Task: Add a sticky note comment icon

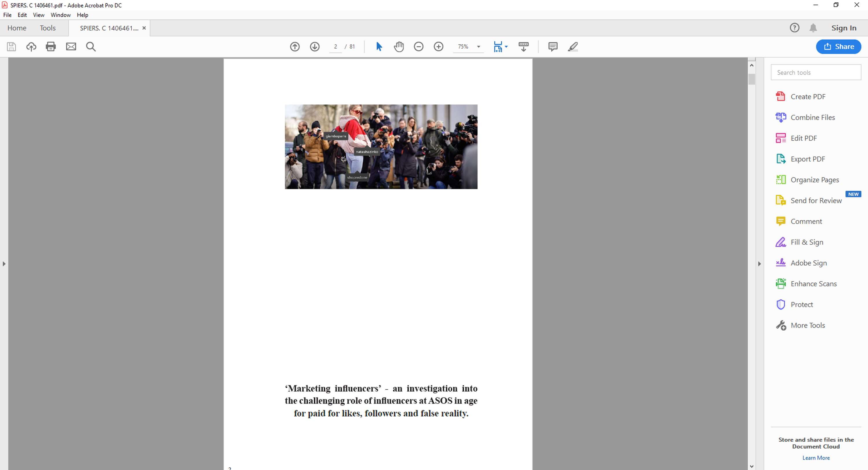Action: point(553,47)
